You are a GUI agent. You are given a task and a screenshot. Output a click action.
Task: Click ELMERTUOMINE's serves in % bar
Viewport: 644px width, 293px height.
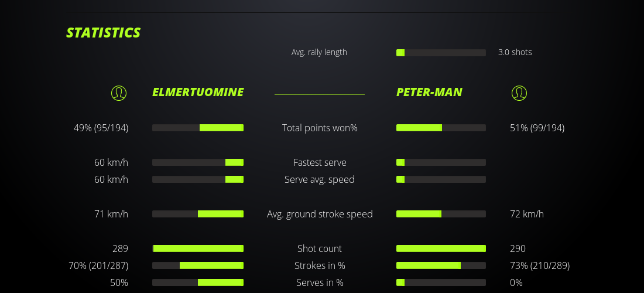pyautogui.click(x=198, y=282)
